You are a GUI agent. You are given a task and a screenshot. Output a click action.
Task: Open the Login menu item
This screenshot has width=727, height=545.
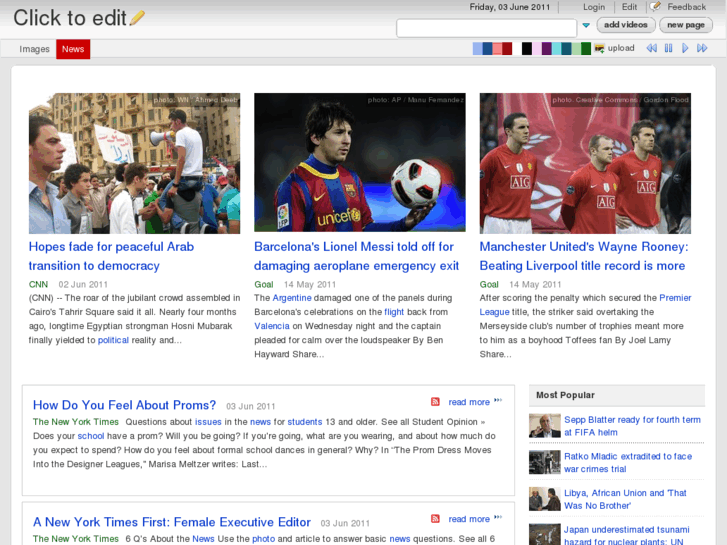click(x=594, y=7)
